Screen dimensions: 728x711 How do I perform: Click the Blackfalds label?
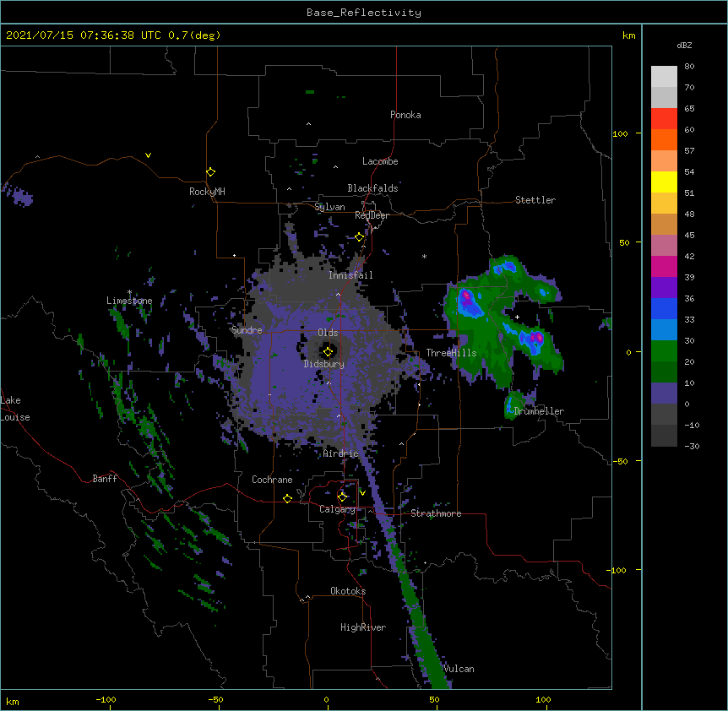[372, 188]
